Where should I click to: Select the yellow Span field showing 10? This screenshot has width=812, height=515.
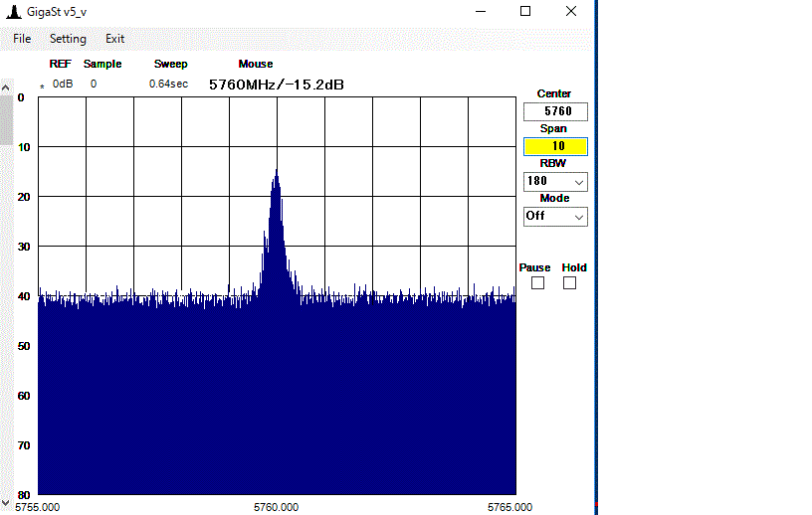click(555, 146)
